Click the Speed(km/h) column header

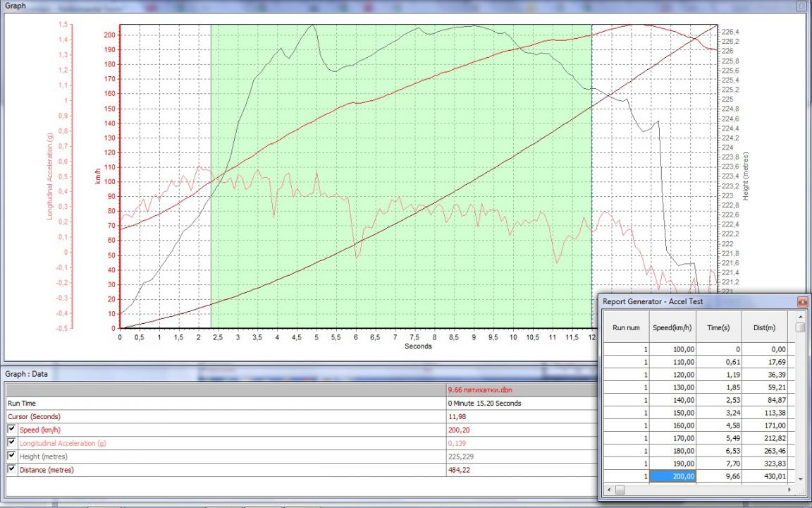coord(673,327)
